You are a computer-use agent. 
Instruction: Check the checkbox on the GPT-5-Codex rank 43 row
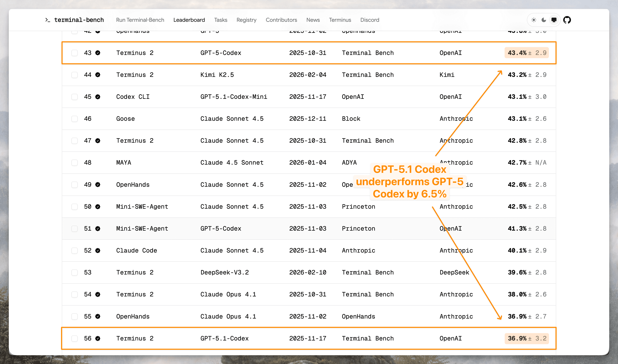pyautogui.click(x=74, y=52)
